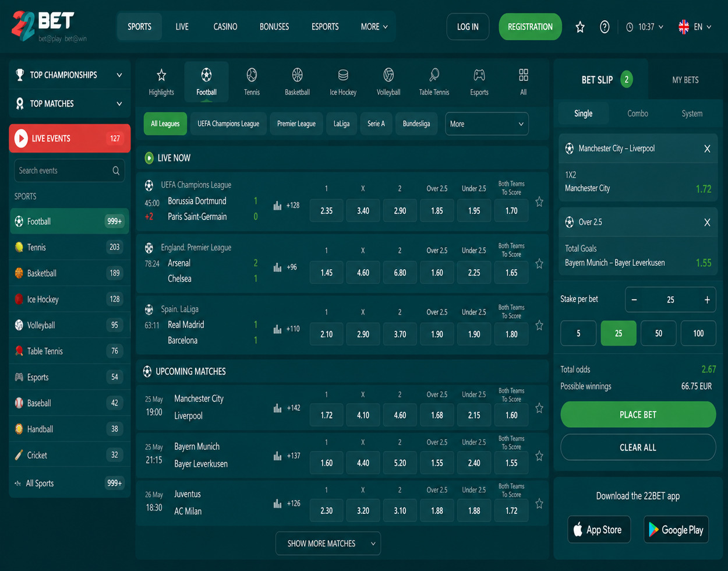
Task: Favorite the Bayern Munich match star
Action: coord(539,456)
